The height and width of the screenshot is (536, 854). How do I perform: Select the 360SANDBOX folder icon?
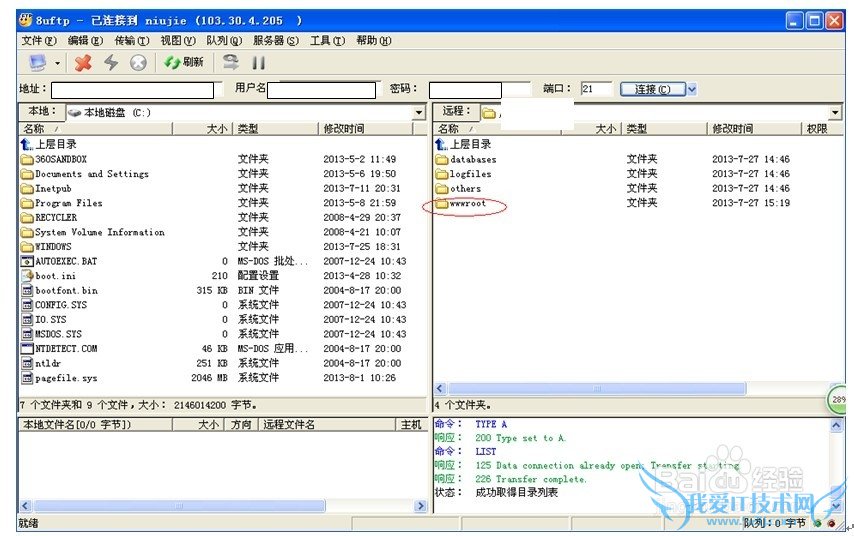[27, 160]
